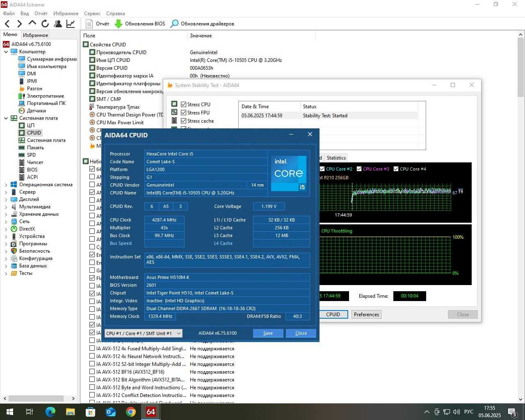Expand the Хранение данных tree node
This screenshot has width=525, height=420.
tap(6, 214)
